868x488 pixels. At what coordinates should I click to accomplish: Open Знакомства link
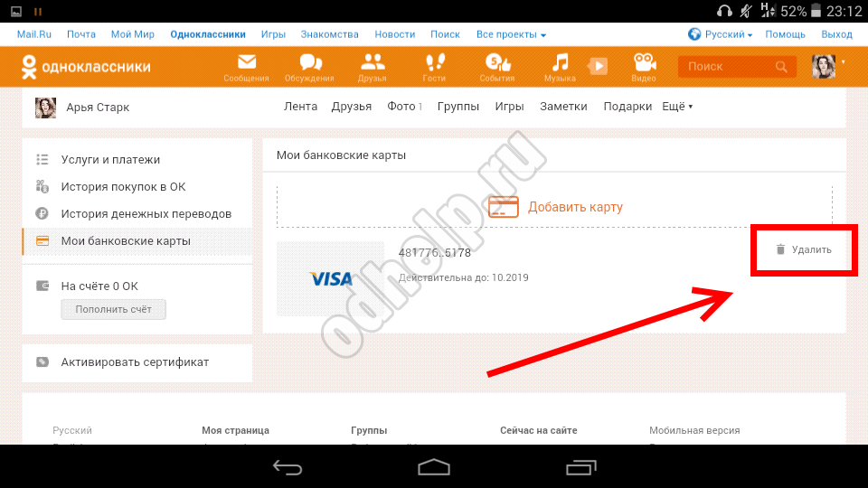[330, 34]
